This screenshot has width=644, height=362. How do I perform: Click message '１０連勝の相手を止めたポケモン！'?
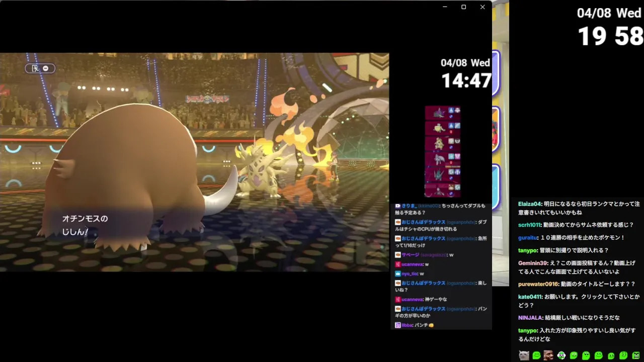[x=582, y=237]
